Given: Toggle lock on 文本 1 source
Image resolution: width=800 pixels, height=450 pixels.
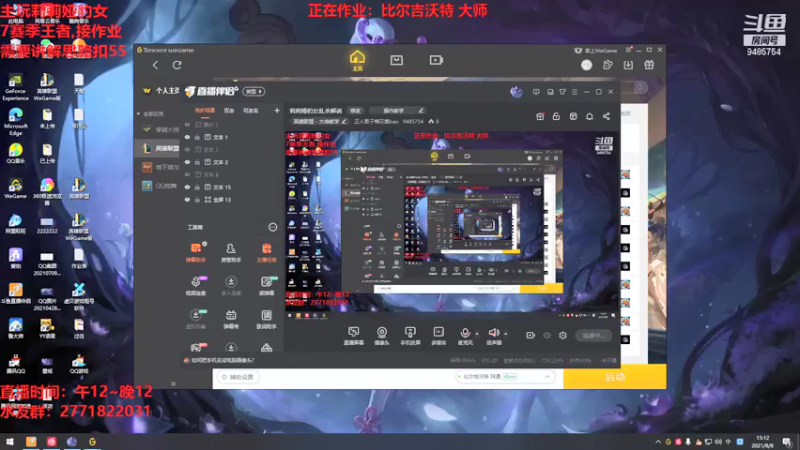Looking at the screenshot, I should (x=197, y=137).
